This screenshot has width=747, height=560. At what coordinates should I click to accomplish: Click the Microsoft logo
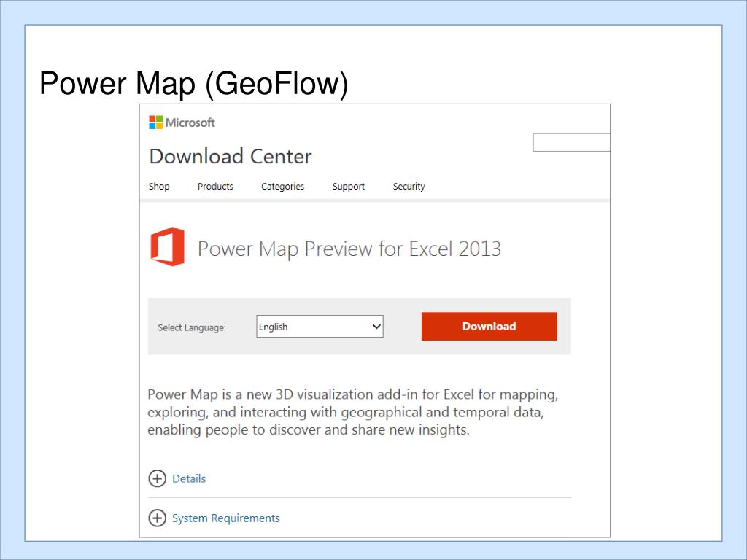tap(182, 122)
